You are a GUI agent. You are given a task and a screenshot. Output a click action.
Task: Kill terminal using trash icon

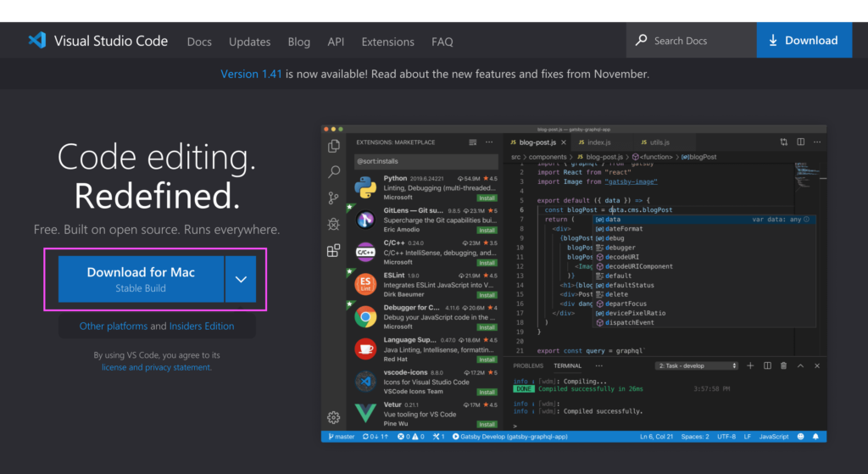(783, 365)
